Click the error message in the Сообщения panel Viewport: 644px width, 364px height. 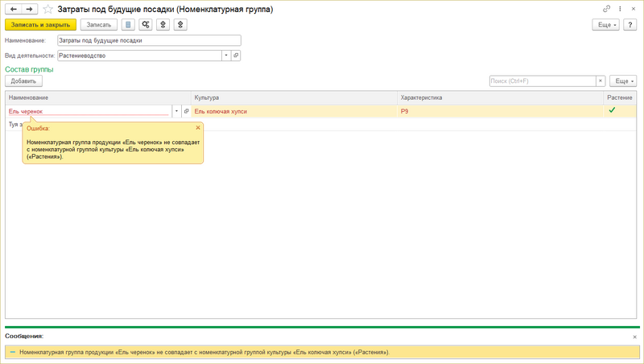[204, 352]
